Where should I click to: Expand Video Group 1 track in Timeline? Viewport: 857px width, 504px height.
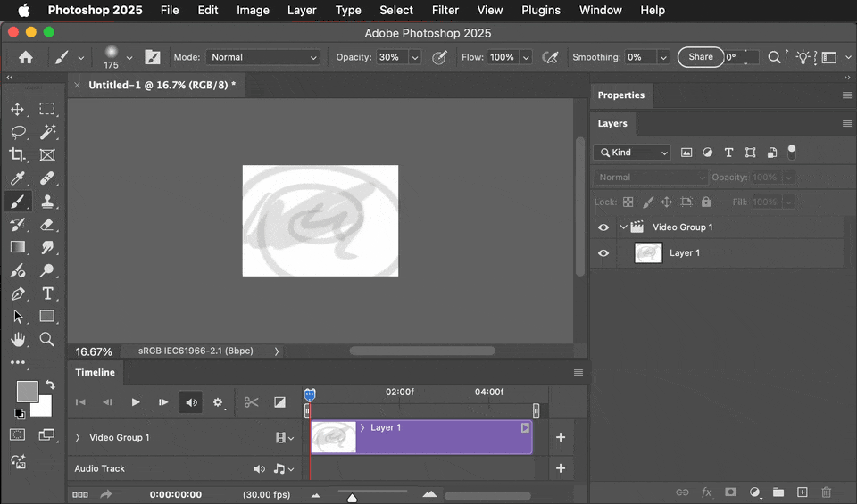point(78,438)
